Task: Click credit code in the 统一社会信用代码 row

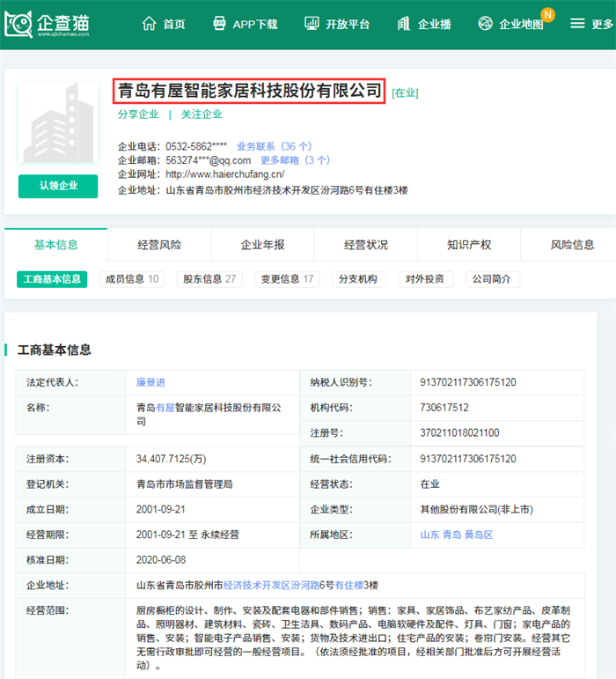Action: [468, 459]
